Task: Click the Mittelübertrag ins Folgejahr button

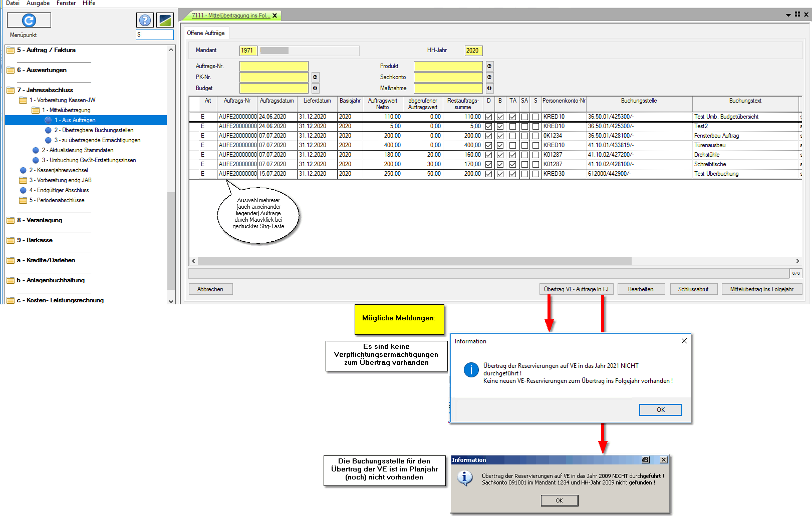Action: (761, 289)
